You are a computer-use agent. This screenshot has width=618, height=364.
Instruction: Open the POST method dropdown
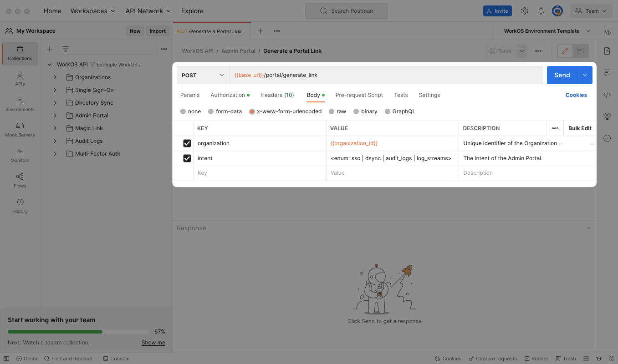(203, 75)
